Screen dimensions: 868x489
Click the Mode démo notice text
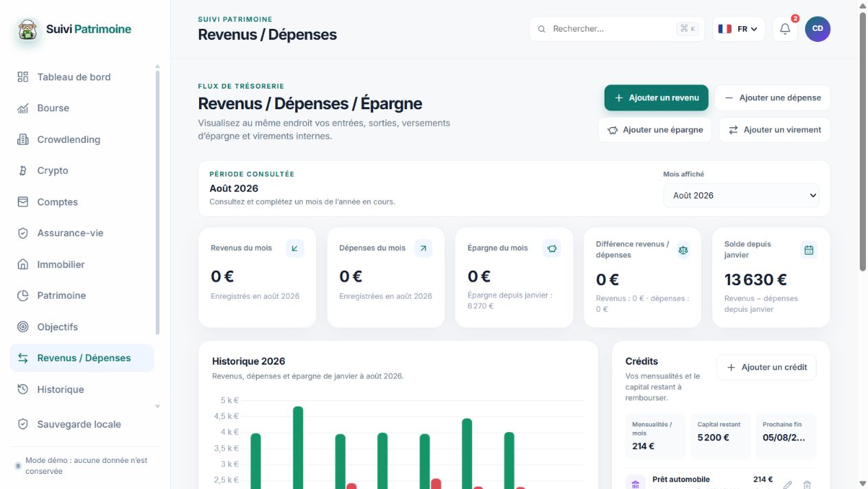tap(86, 466)
